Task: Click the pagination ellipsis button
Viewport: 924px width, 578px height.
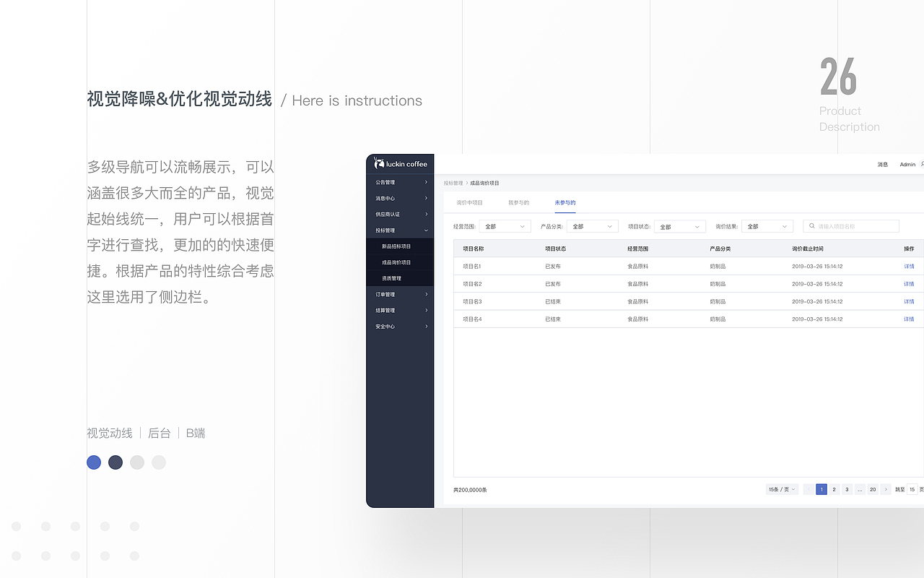Action: (x=860, y=489)
